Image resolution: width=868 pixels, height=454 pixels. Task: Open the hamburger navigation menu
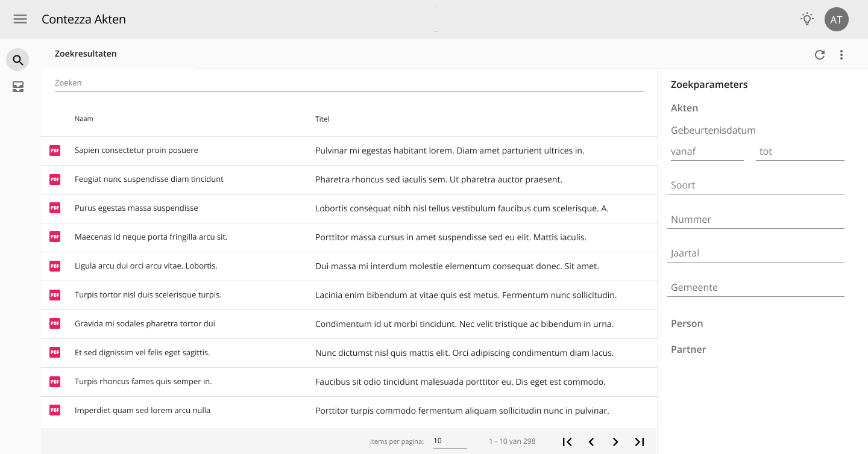click(x=20, y=19)
